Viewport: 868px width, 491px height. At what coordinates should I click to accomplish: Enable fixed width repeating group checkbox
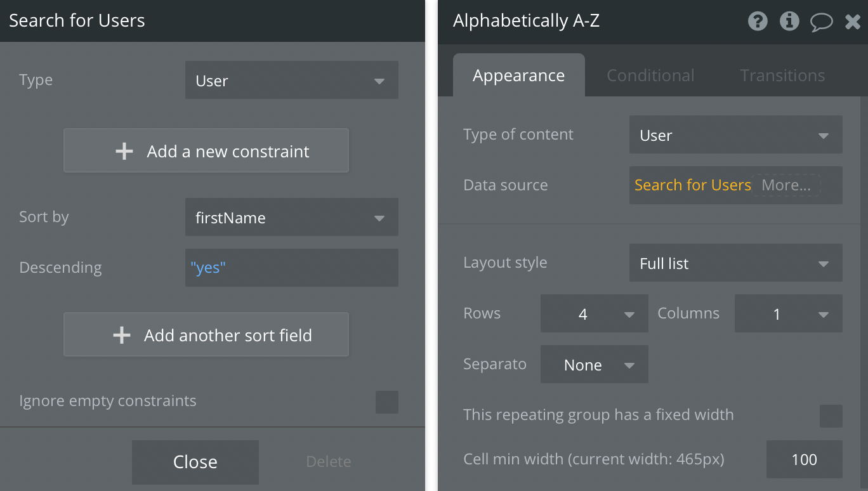pos(831,416)
